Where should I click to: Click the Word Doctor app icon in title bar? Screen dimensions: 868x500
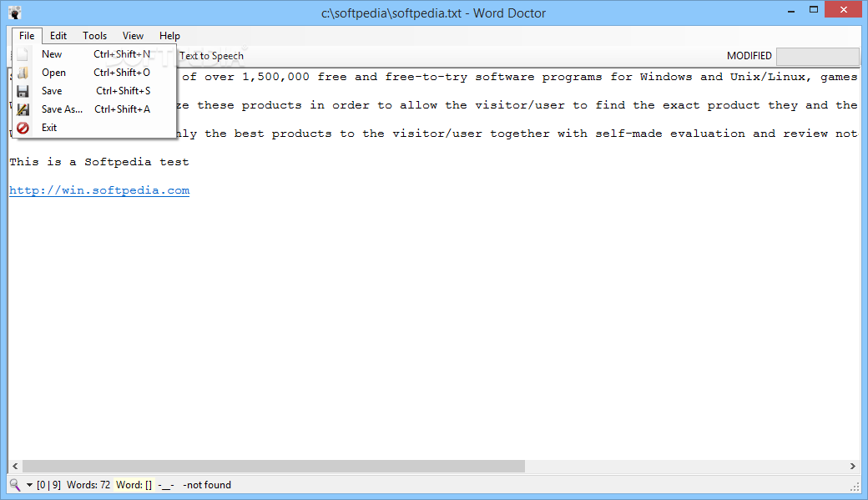click(15, 13)
